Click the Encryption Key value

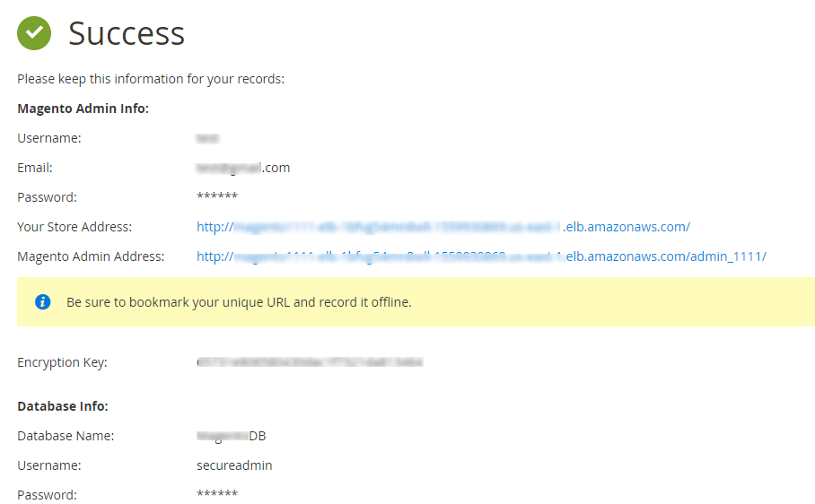click(x=310, y=362)
